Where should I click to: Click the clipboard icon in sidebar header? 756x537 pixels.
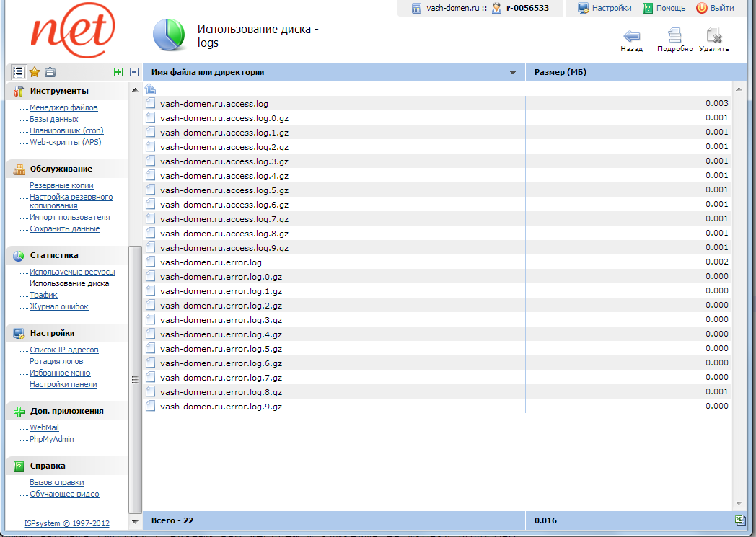[x=50, y=72]
